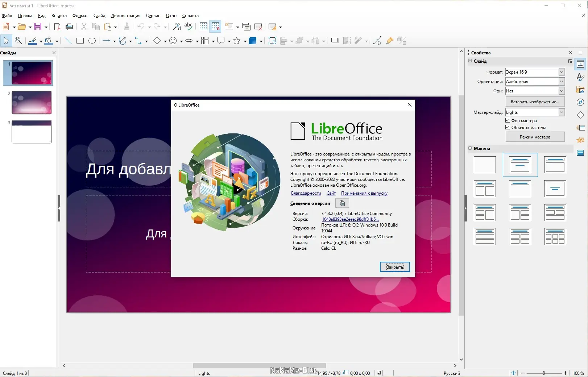Screen dimensions: 588x377
Task: Open the 'Правка' menu
Action: [x=25, y=16]
